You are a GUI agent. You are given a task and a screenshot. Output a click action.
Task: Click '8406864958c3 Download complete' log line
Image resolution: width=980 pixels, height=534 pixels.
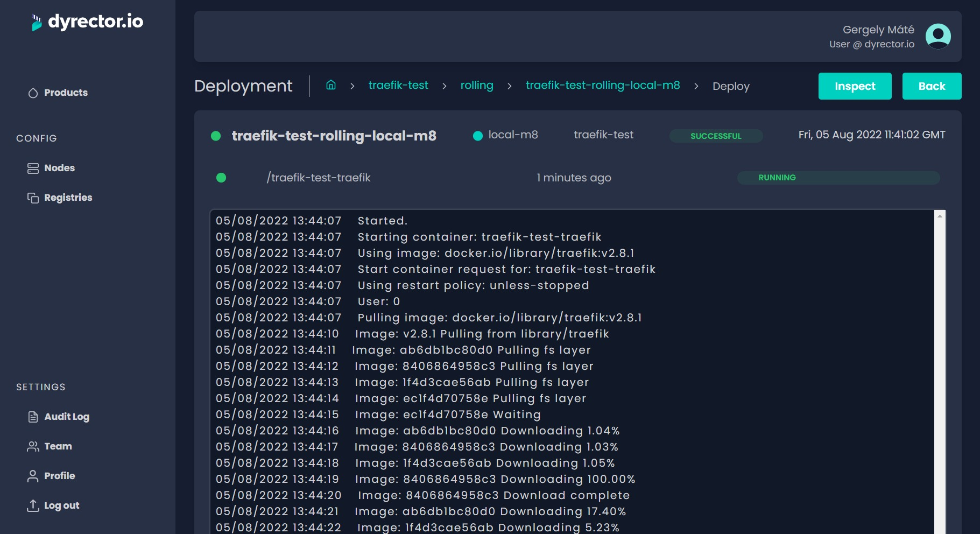(x=493, y=495)
